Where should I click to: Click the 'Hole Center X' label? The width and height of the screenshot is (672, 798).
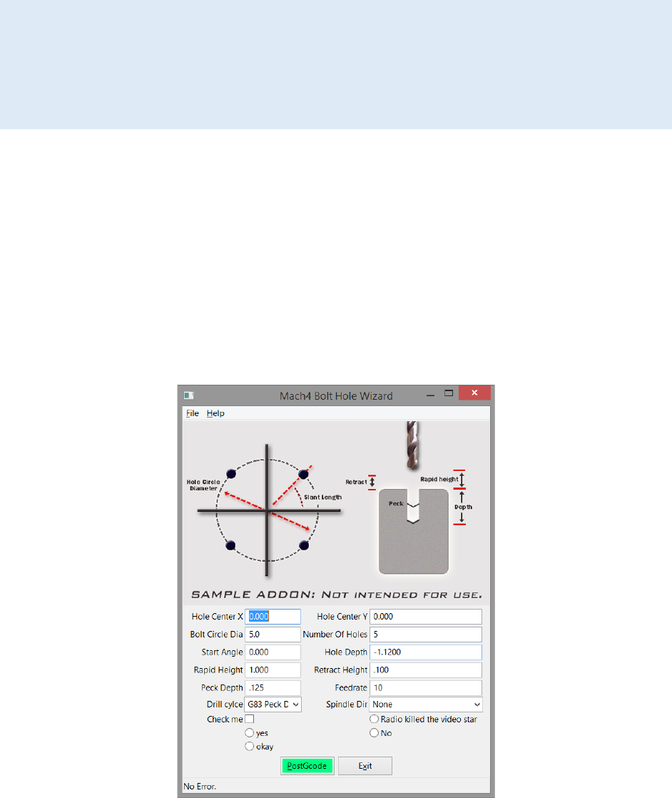click(217, 616)
